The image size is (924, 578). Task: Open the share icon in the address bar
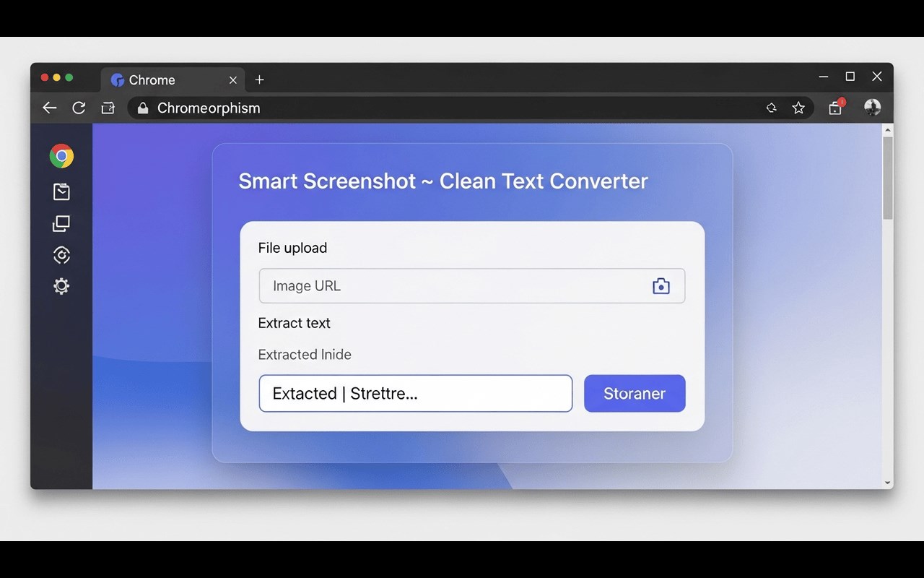click(771, 108)
